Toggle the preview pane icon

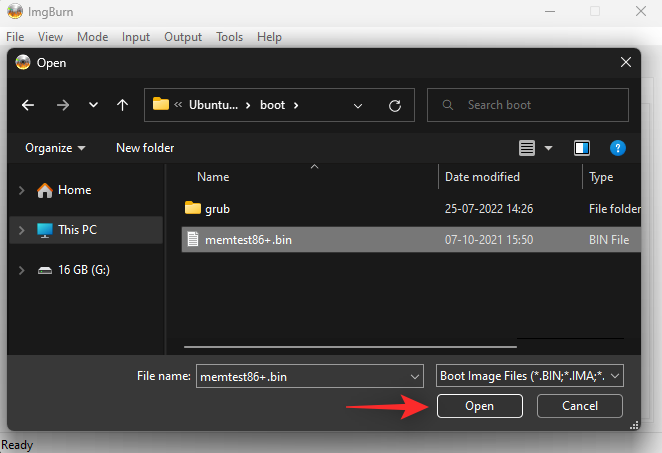(582, 148)
